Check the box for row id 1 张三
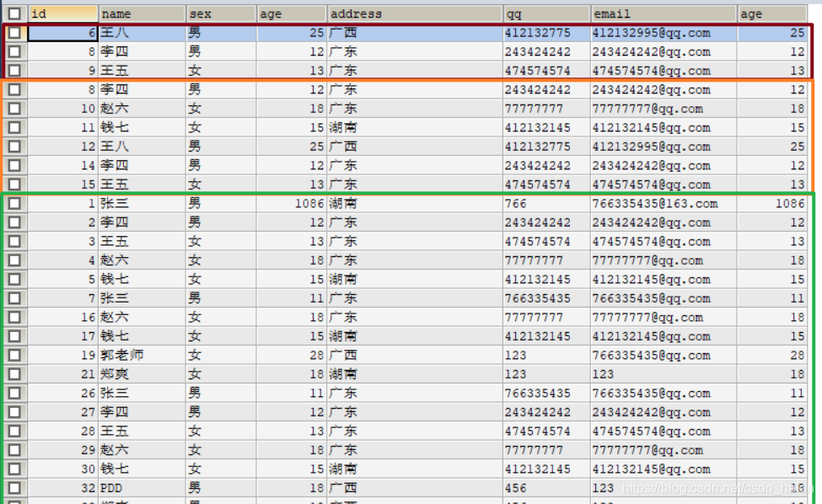The height and width of the screenshot is (504, 822). coord(14,203)
